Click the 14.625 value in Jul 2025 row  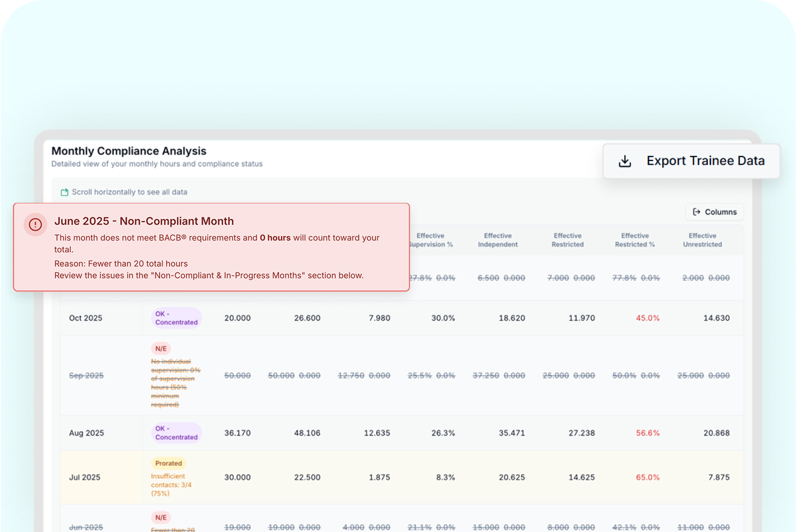coord(581,477)
